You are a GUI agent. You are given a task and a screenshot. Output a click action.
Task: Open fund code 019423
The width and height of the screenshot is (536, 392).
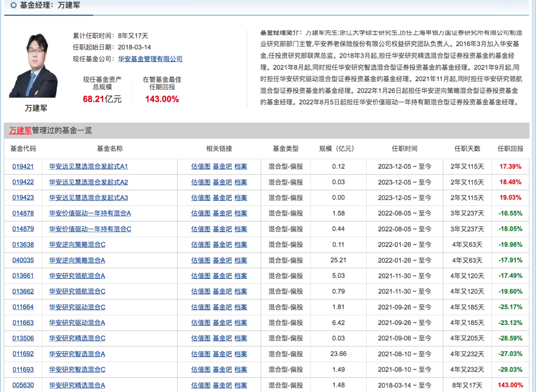(23, 197)
